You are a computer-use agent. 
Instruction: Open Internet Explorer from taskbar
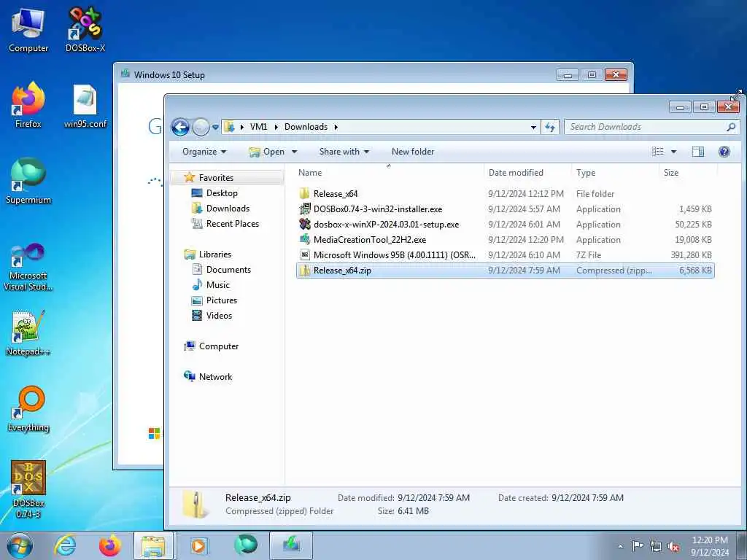pos(65,545)
